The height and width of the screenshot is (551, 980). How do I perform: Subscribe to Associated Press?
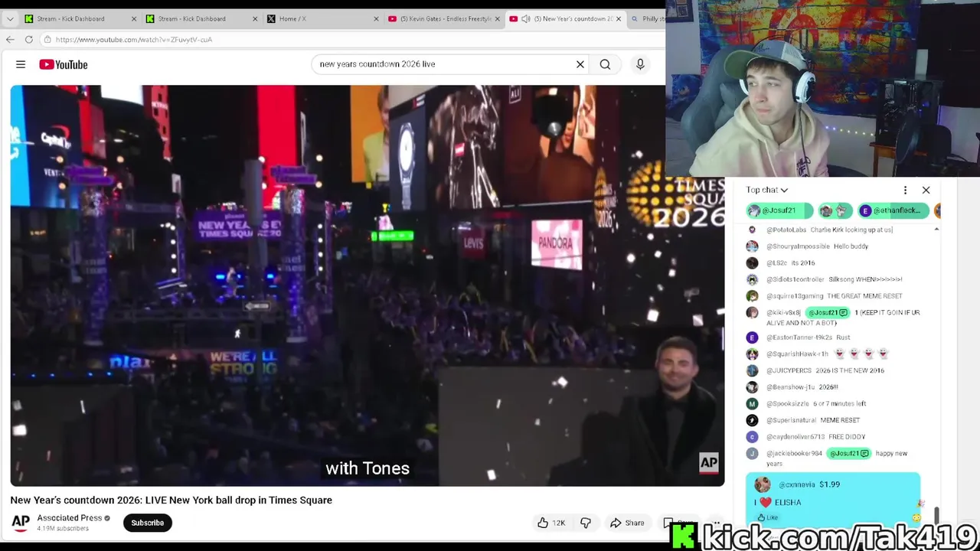click(147, 523)
